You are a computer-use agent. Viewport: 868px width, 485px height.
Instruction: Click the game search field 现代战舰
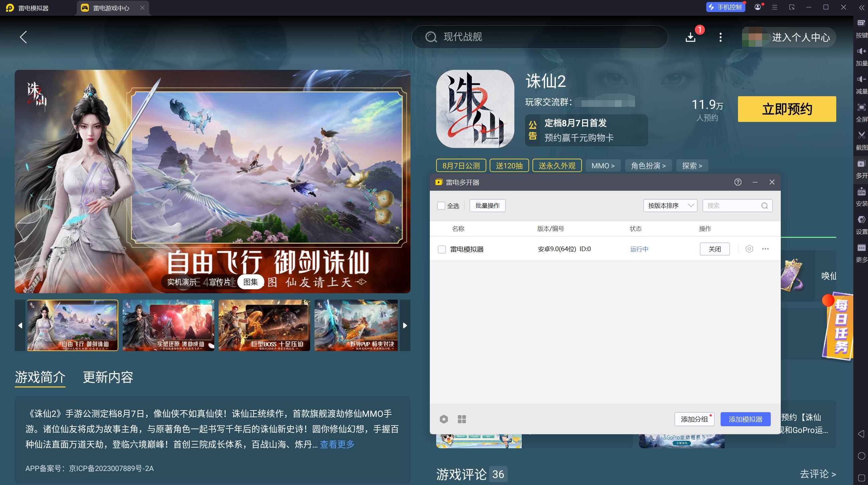point(539,37)
